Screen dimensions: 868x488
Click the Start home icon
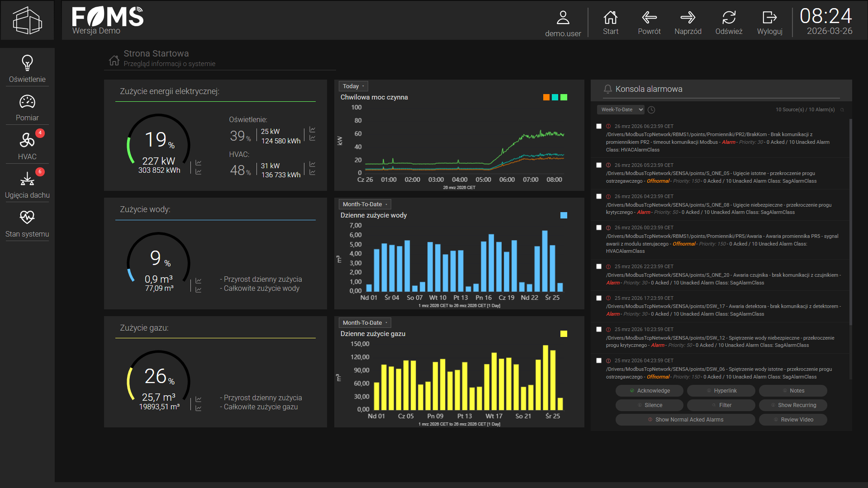[610, 23]
